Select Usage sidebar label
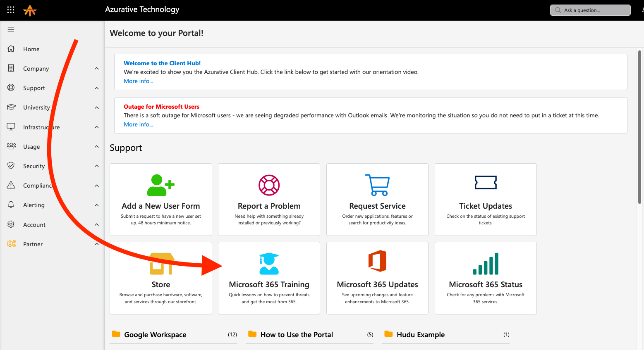The height and width of the screenshot is (350, 644). coord(31,147)
